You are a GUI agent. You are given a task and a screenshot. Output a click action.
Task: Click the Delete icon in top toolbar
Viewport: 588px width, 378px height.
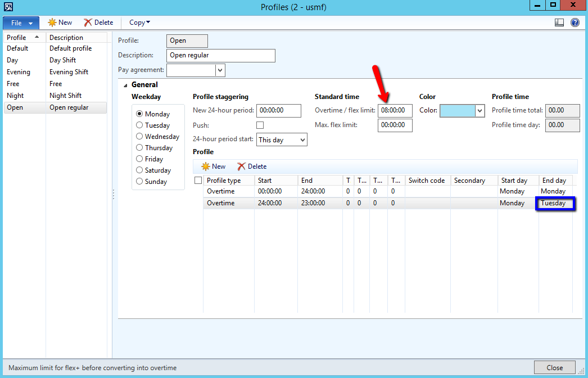click(x=88, y=22)
